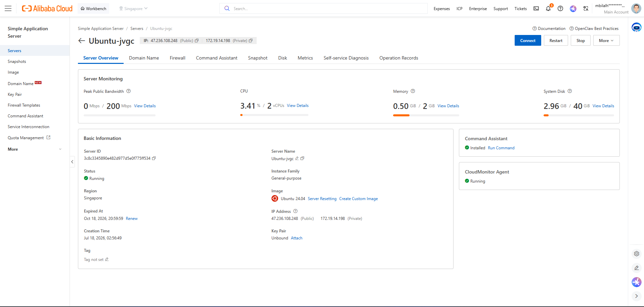
Task: Go back using the arrow beside Ubuntu-jvgc
Action: (82, 41)
